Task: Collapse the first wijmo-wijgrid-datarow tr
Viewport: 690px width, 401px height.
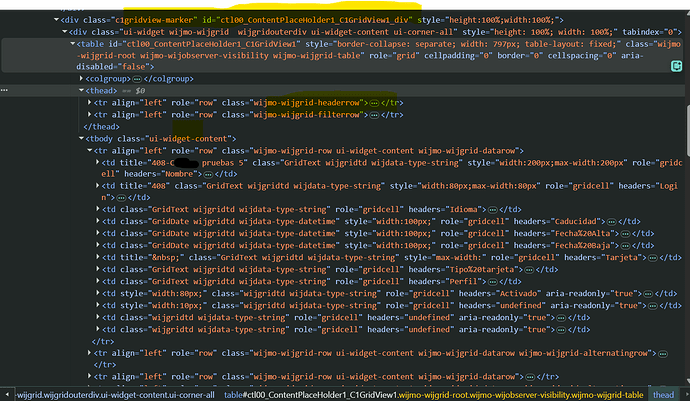Action: [x=90, y=150]
